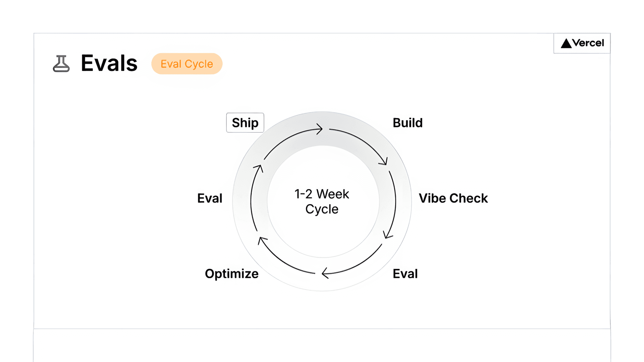
Task: Click the Eval label following Vibe Check
Action: 405,274
